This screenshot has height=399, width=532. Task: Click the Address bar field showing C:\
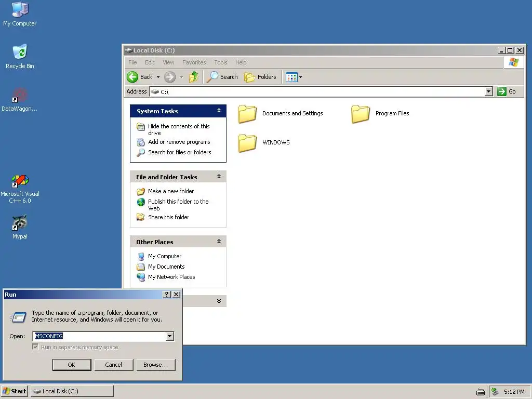(x=317, y=91)
